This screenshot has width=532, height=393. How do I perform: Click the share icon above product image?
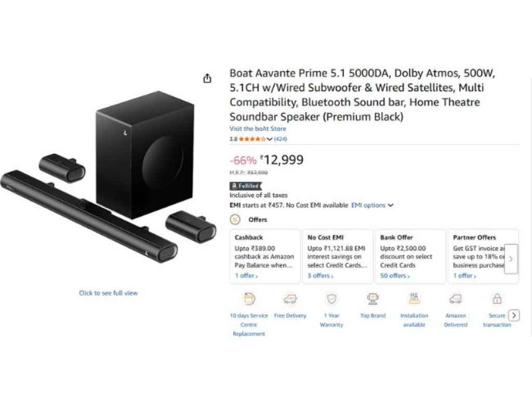click(x=207, y=78)
